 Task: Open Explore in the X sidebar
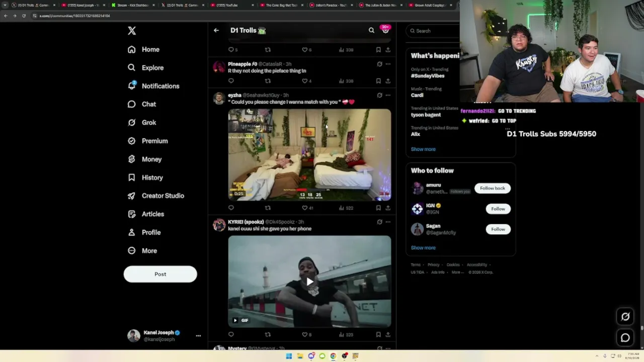click(x=145, y=67)
